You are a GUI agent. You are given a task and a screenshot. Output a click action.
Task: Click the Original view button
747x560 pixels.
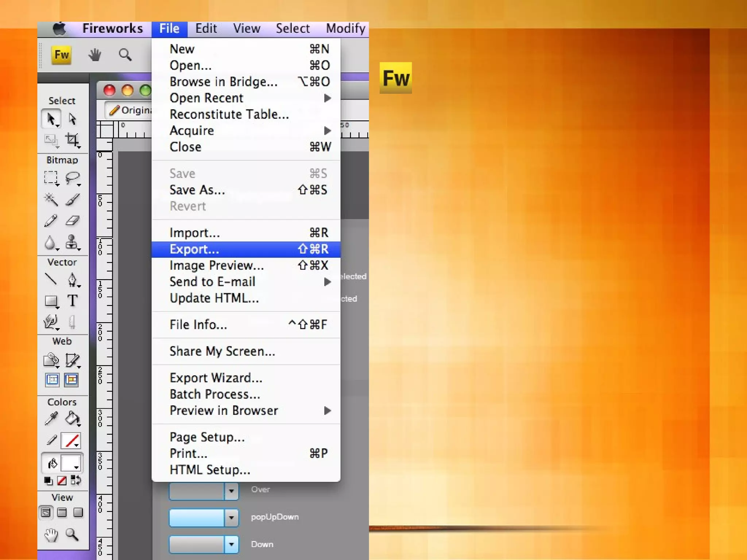click(129, 110)
